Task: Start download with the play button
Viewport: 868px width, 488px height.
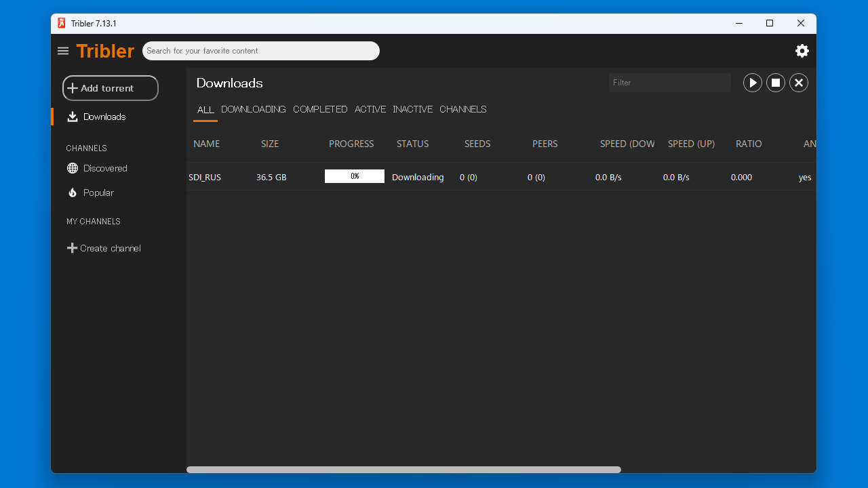Action: coord(753,83)
